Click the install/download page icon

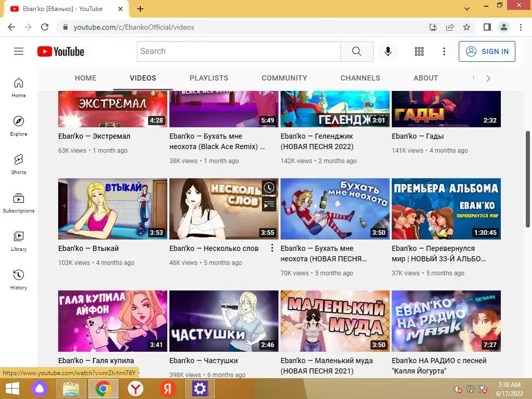(x=433, y=27)
